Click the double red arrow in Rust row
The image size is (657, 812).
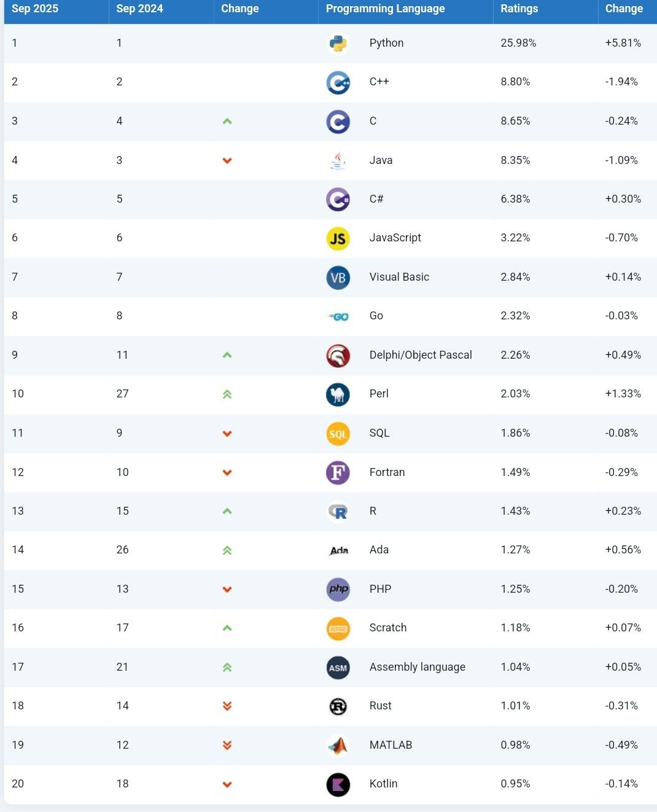pos(227,706)
